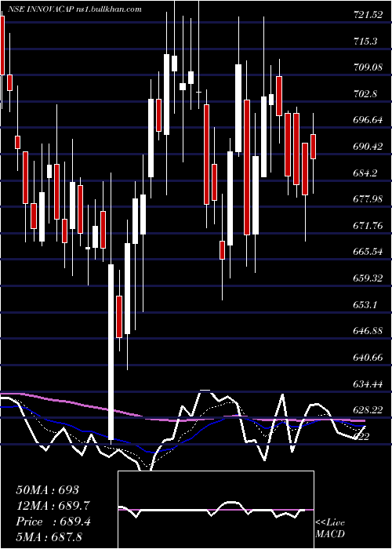Click the tallest white candlestick at the low
The width and height of the screenshot is (392, 549).
pyautogui.click(x=111, y=352)
